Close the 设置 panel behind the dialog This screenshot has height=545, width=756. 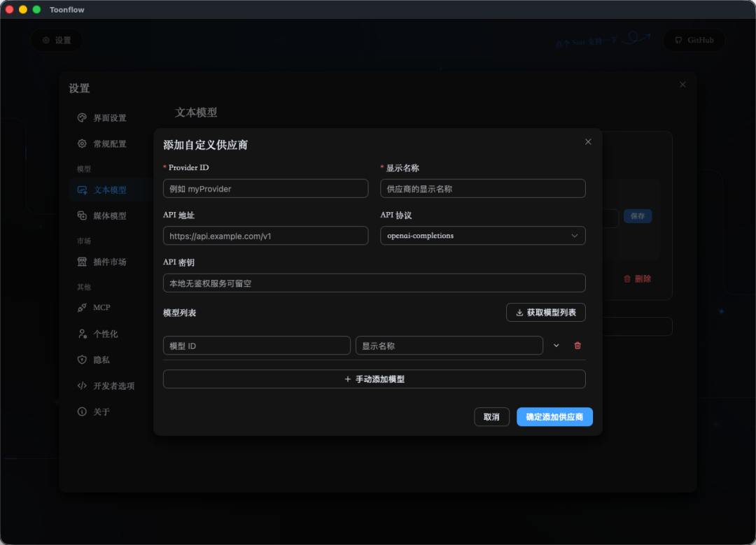[682, 85]
